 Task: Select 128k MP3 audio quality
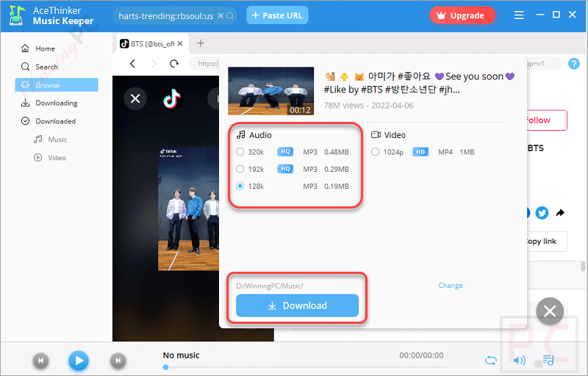coord(240,186)
